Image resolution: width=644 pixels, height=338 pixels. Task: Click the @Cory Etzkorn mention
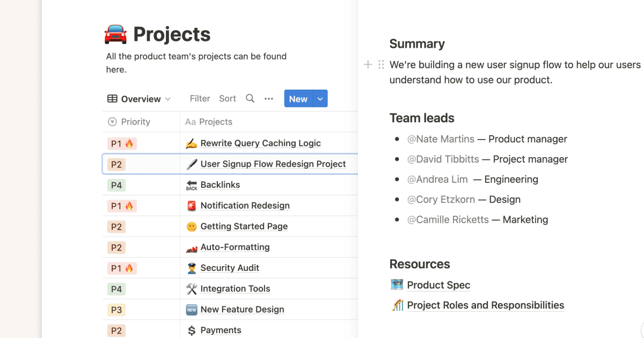coord(441,199)
